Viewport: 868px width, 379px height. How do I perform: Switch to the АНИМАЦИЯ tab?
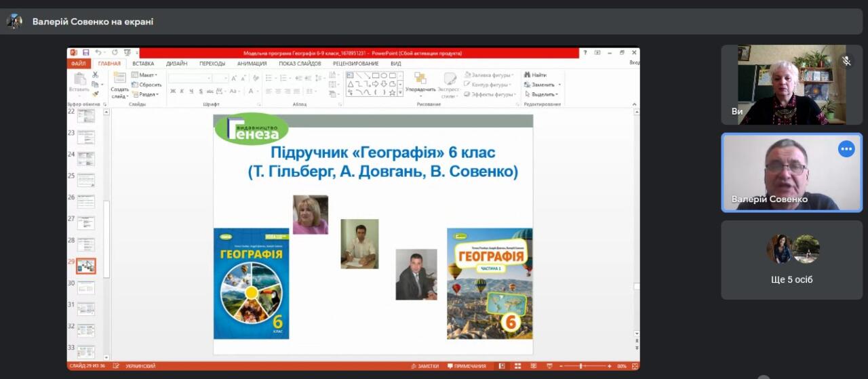(x=252, y=64)
